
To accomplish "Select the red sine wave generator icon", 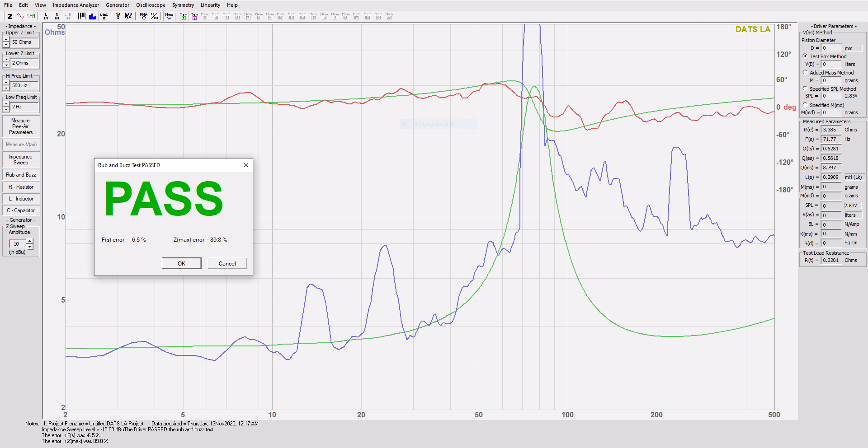I will (20, 16).
